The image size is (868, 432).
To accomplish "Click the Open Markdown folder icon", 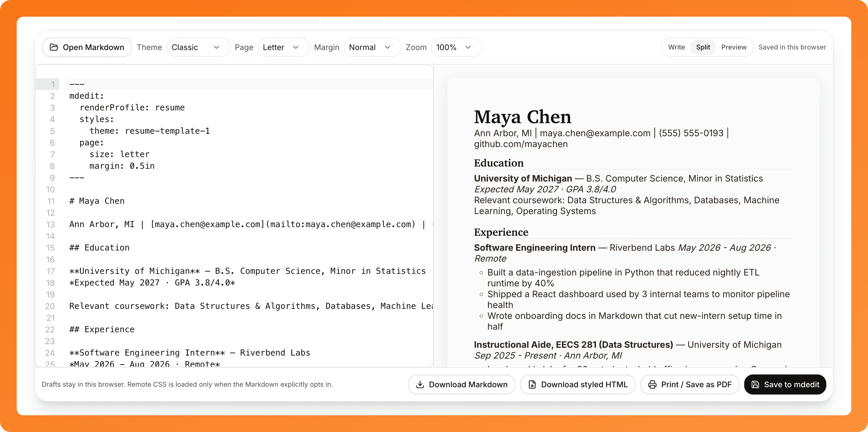I will (54, 47).
